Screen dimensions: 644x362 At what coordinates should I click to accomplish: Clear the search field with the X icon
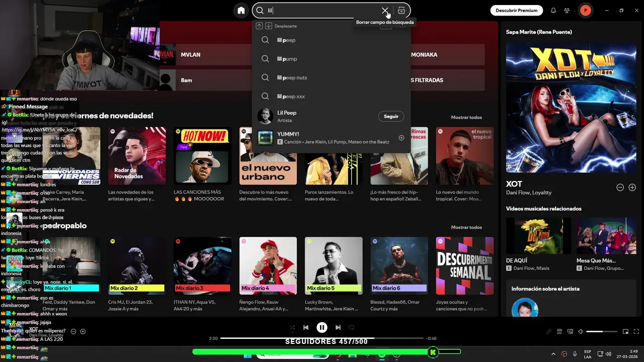[x=385, y=11]
